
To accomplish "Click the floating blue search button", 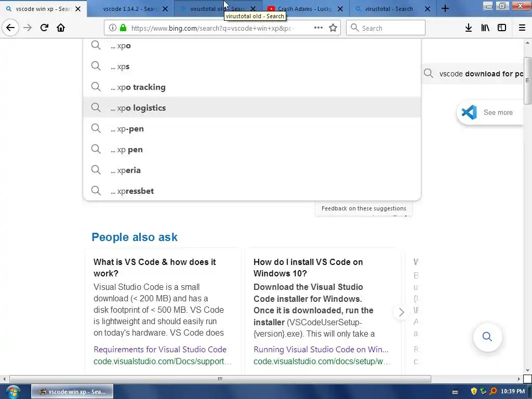I will (x=487, y=337).
